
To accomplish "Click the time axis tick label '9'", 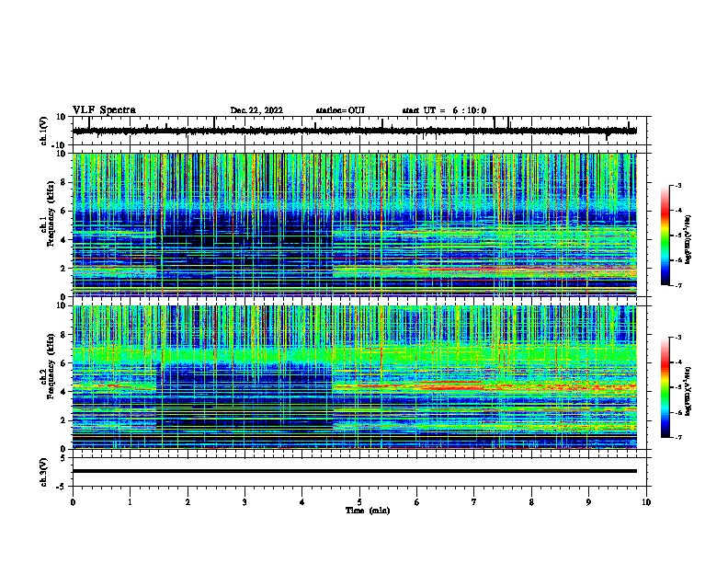I will point(588,502).
